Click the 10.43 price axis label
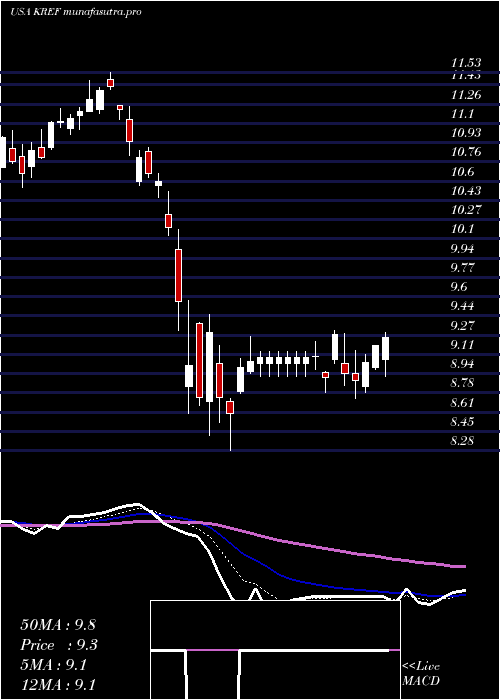The width and height of the screenshot is (500, 700). click(x=466, y=191)
